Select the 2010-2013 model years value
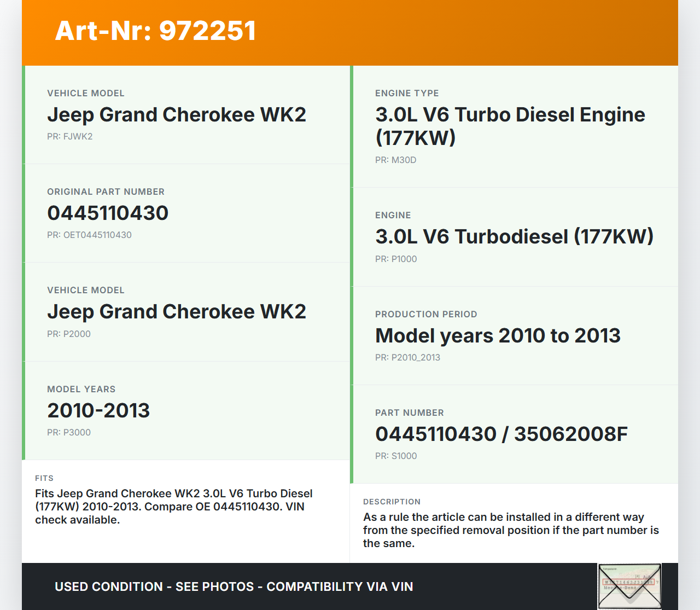Screen dimensions: 700x610 click(x=98, y=411)
